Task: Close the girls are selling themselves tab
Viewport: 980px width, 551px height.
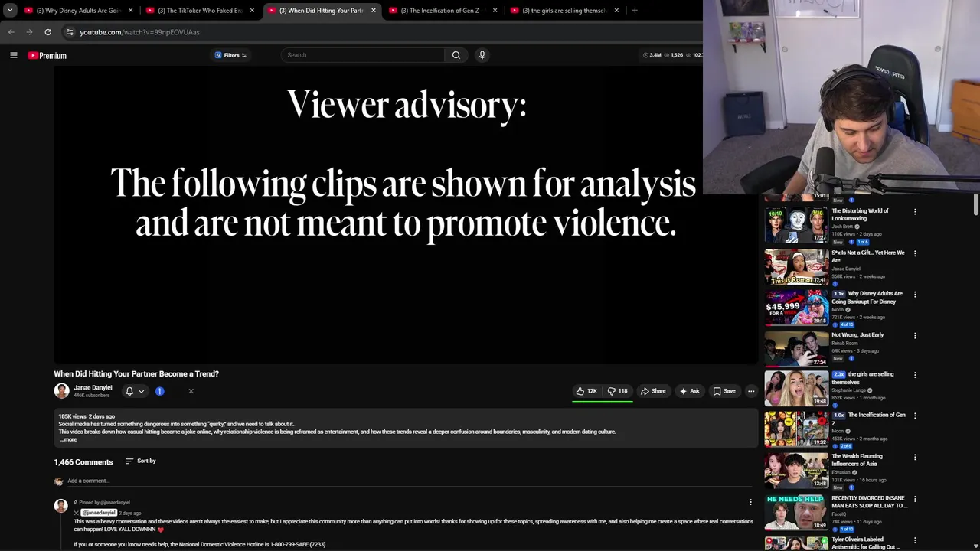Action: (x=616, y=11)
